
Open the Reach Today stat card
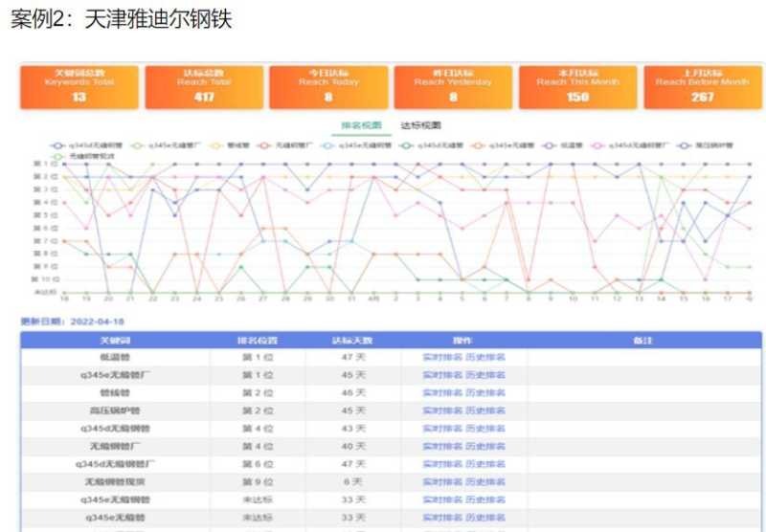pyautogui.click(x=328, y=87)
